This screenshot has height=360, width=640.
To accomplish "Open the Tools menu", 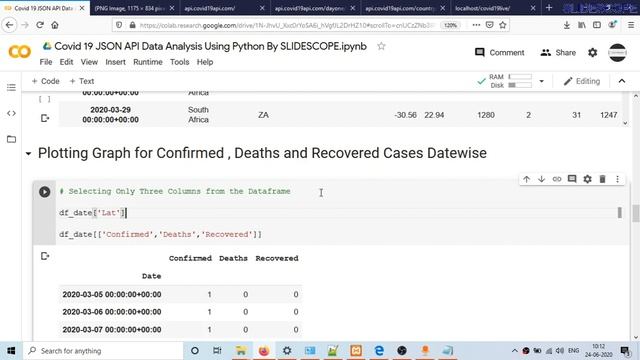I will tap(180, 62).
